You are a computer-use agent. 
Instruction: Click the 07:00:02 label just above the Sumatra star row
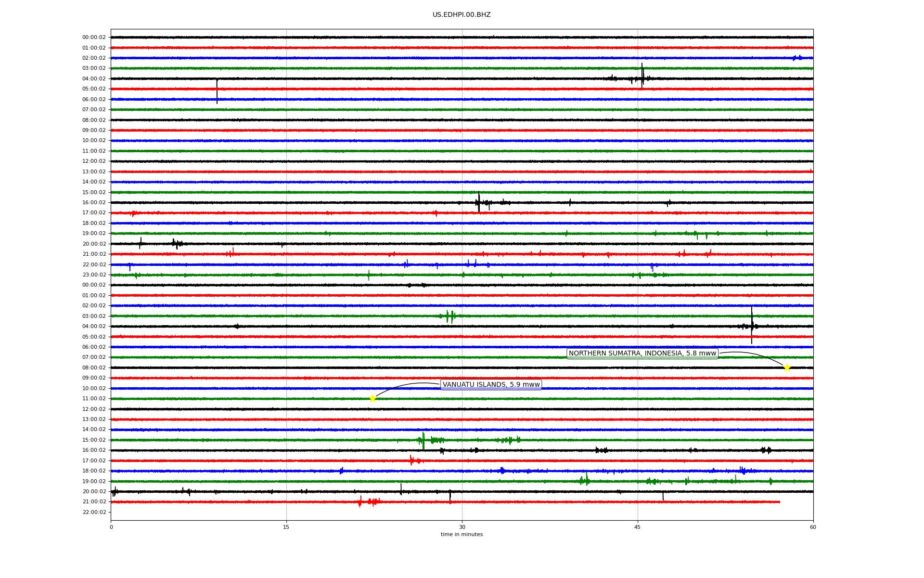[94, 357]
